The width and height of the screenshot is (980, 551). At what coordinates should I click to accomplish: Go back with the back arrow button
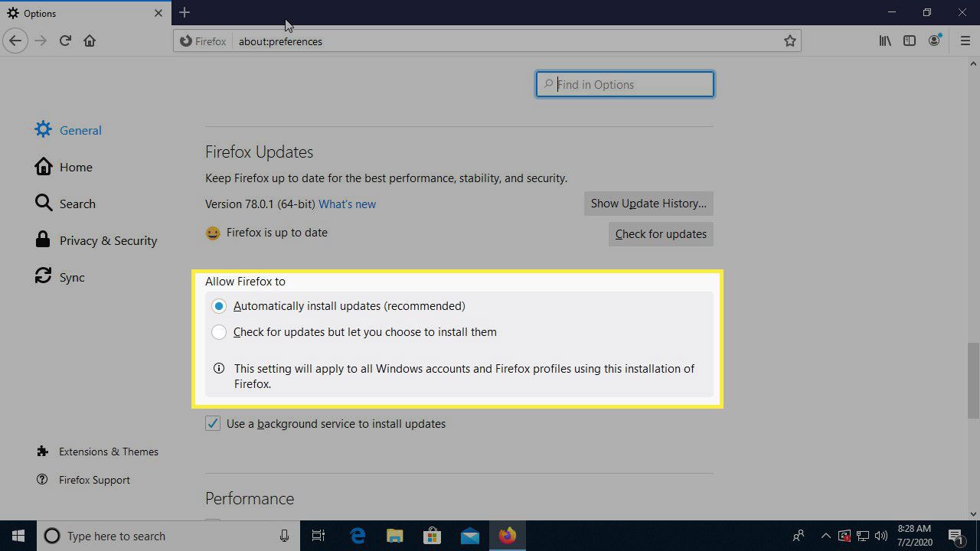[x=15, y=41]
